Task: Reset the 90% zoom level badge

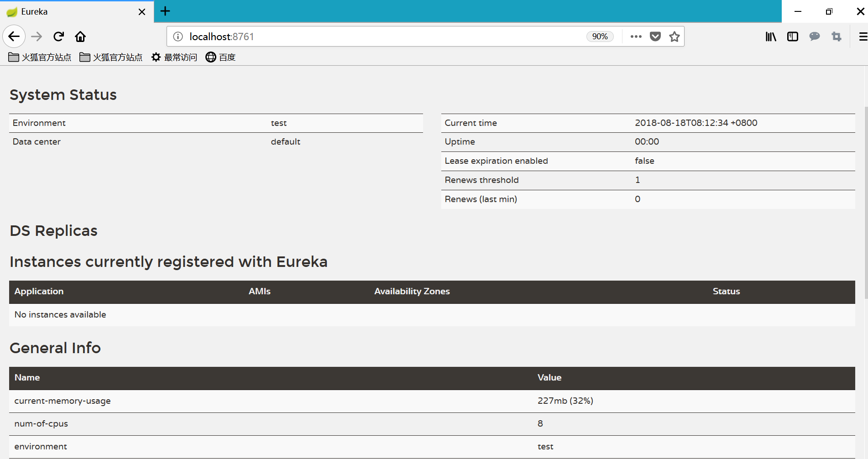Action: (600, 37)
